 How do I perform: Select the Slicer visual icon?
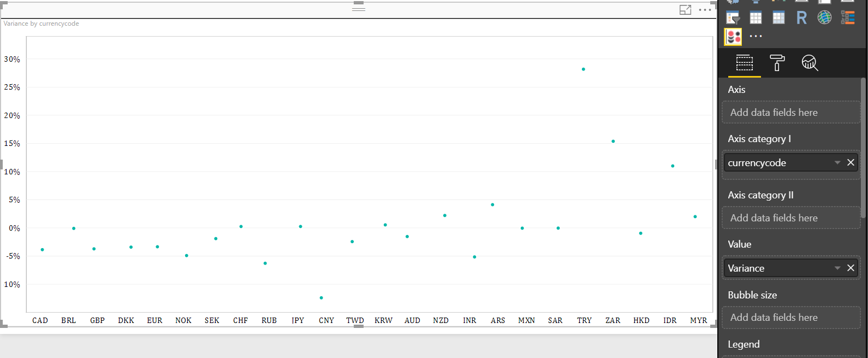coord(733,18)
